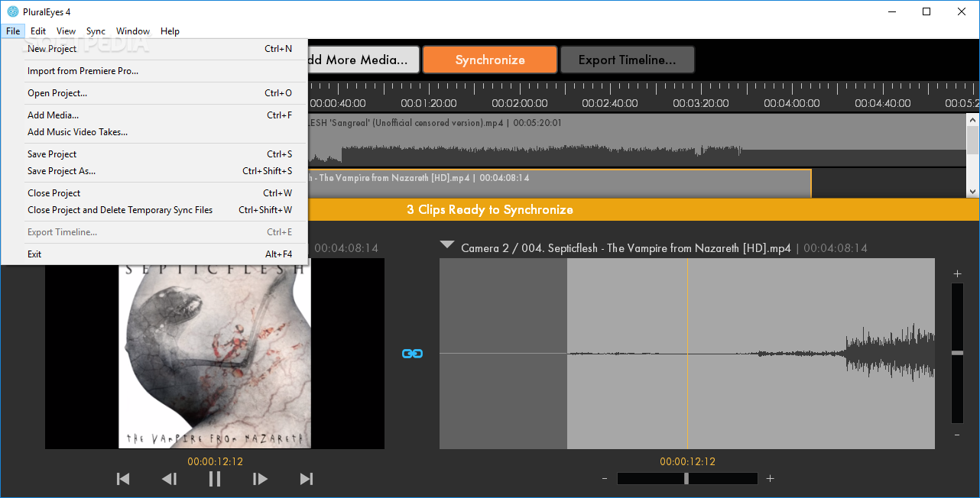This screenshot has height=498, width=980.
Task: Click the orange Synchronize button
Action: point(490,60)
